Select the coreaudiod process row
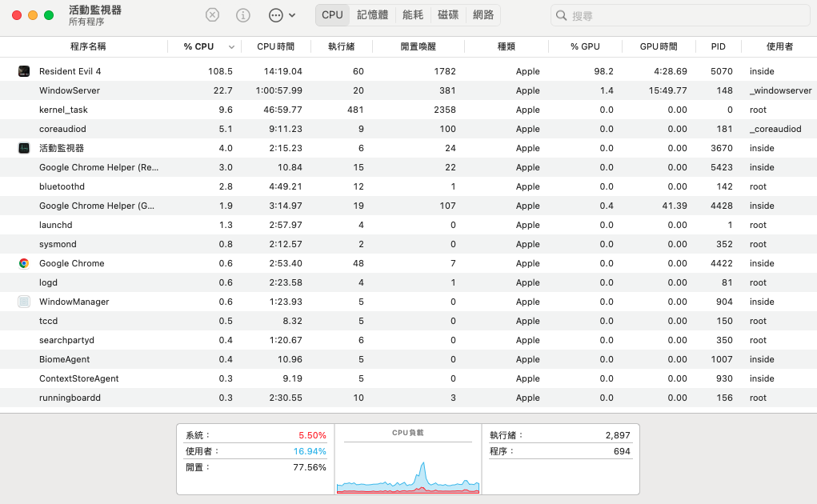The width and height of the screenshot is (817, 504). pyautogui.click(x=408, y=129)
